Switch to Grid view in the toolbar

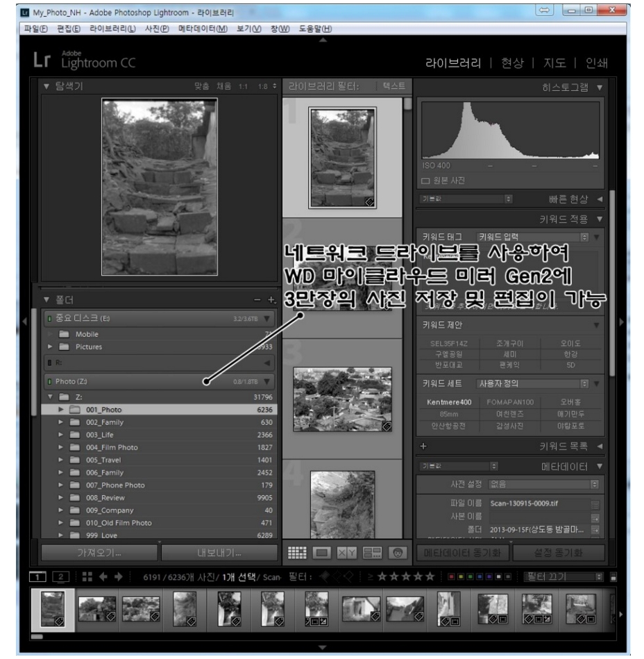pos(297,553)
